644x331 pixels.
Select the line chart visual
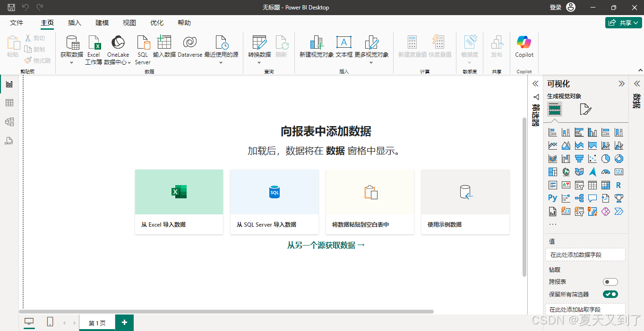point(553,145)
